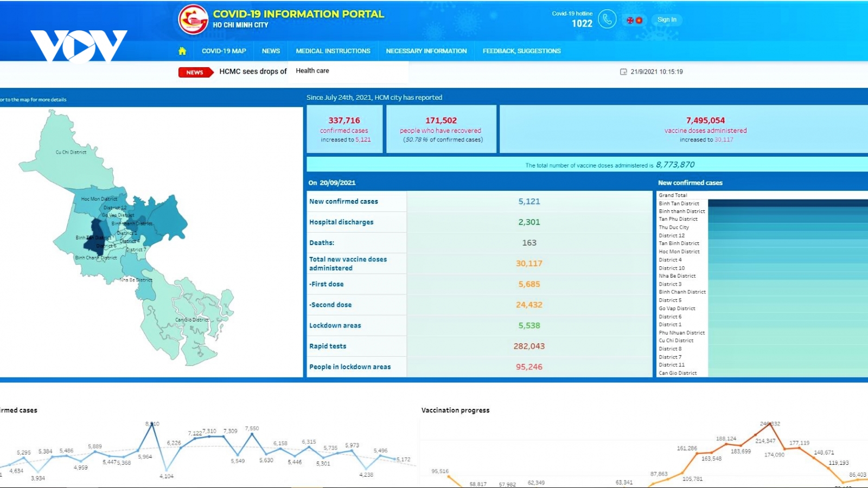The height and width of the screenshot is (488, 868).
Task: Switch language using the flag icons
Action: coord(634,20)
